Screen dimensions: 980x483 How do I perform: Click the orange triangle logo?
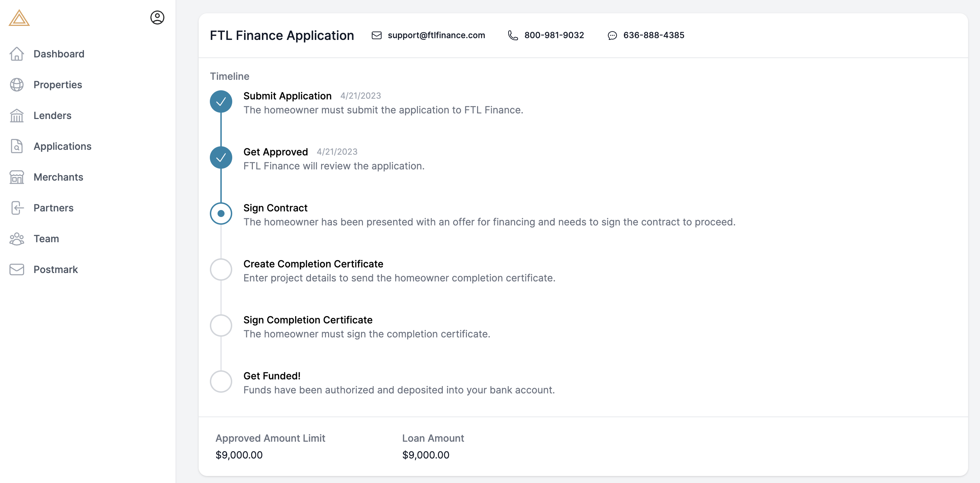[x=19, y=18]
